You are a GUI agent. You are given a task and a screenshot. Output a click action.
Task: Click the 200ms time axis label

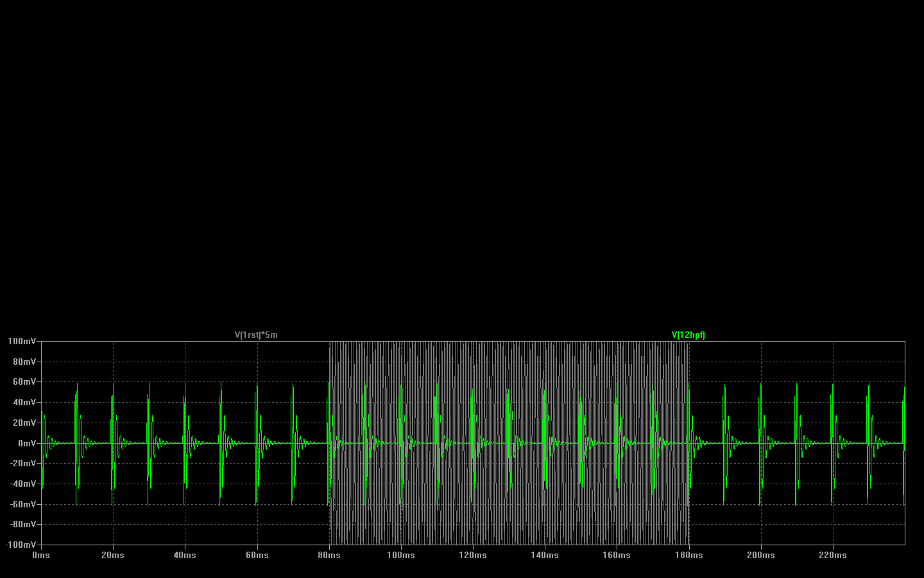tap(760, 555)
